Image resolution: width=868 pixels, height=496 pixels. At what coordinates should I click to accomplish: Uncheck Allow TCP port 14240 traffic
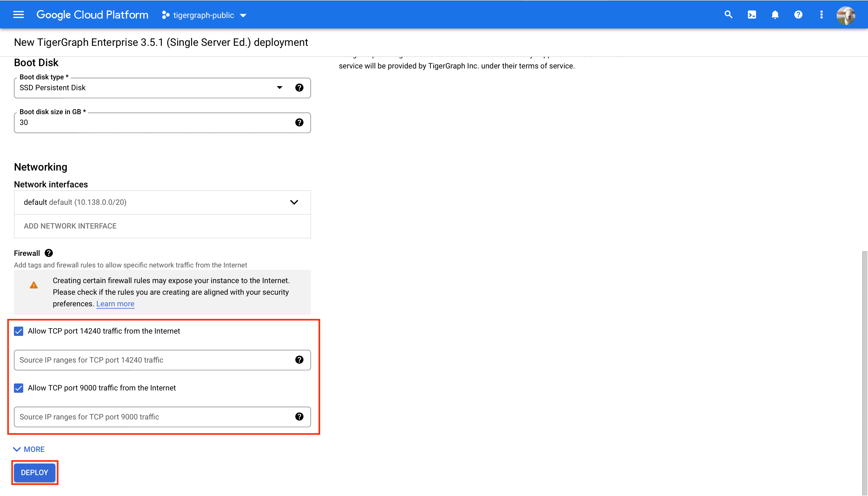(x=19, y=331)
